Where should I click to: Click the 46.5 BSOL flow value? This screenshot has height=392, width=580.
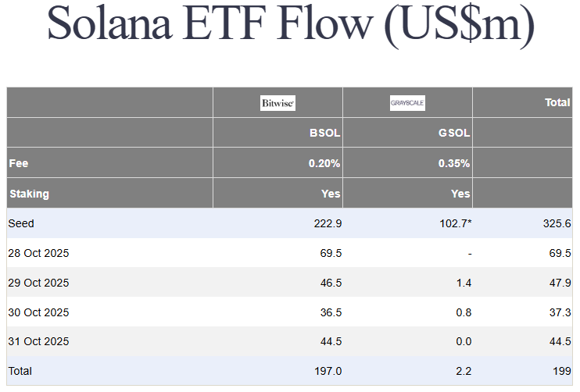(x=331, y=283)
